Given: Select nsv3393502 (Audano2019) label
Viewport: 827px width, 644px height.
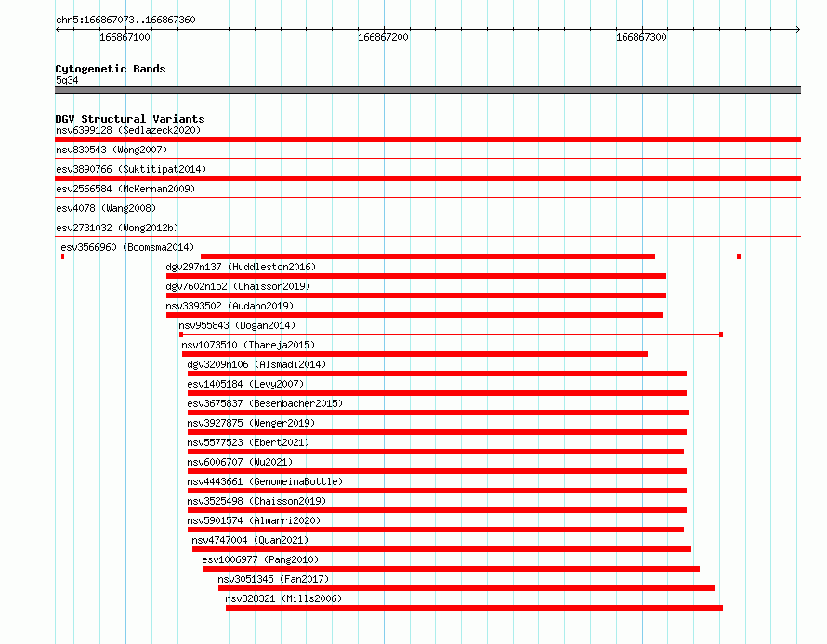Looking at the screenshot, I should [230, 306].
